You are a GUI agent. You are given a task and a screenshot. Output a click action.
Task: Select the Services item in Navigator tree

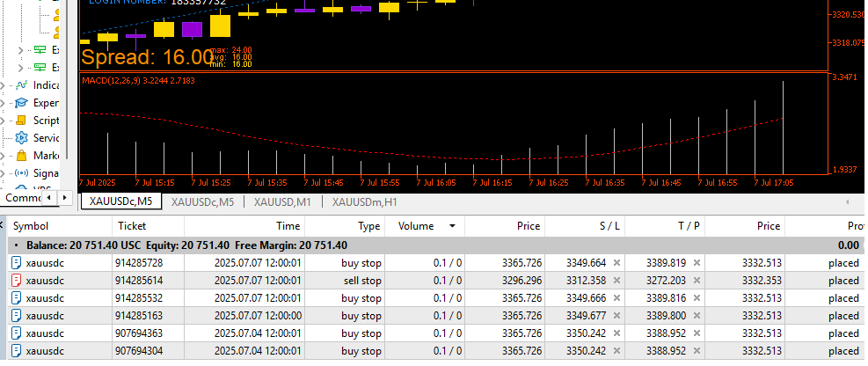point(46,138)
